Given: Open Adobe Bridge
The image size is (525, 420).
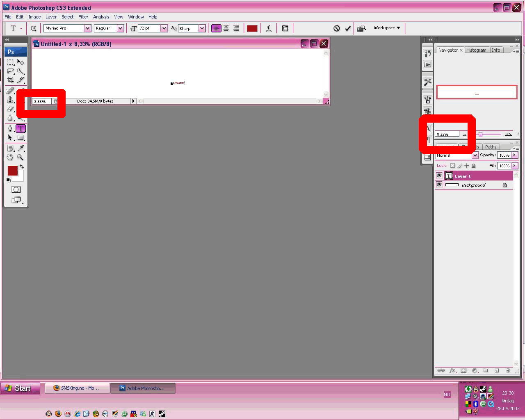Looking at the screenshot, I should point(361,28).
